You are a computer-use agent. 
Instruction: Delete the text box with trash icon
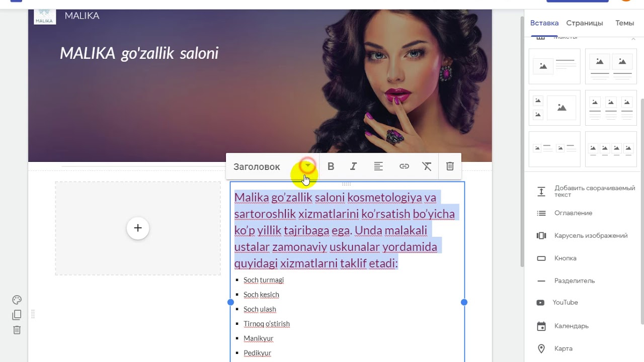pos(450,166)
